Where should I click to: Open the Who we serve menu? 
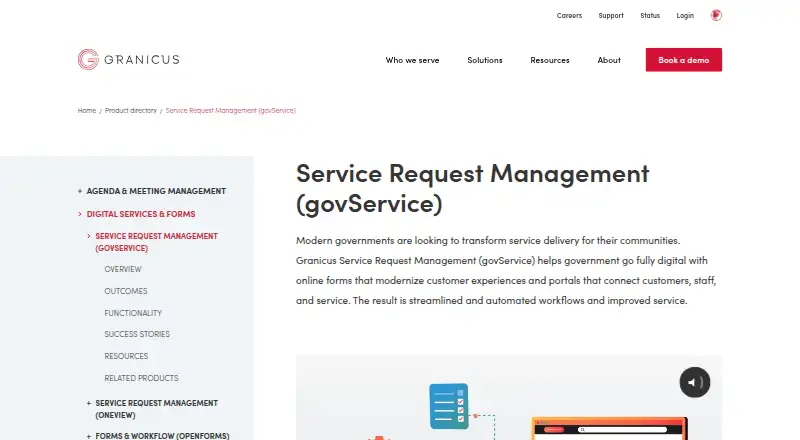[412, 60]
